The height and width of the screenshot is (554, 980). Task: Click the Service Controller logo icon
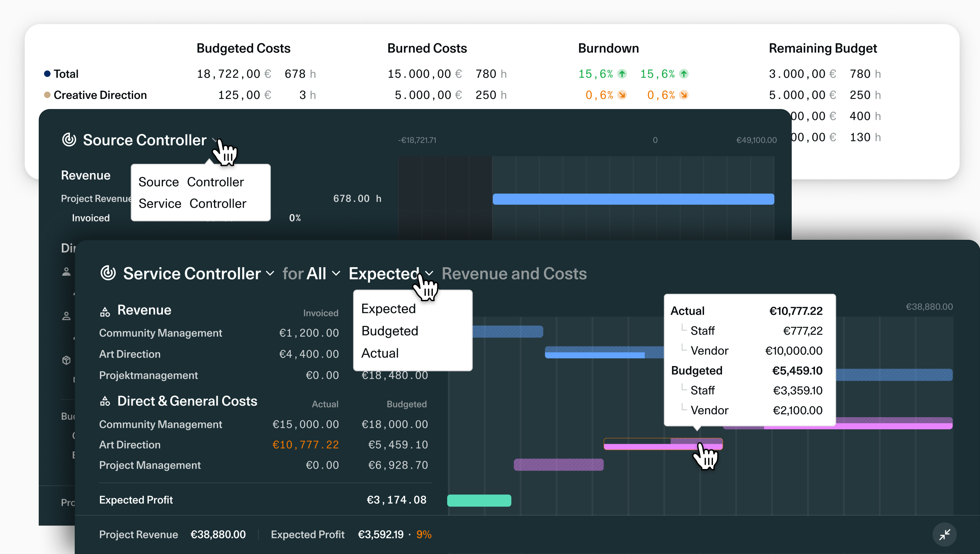pos(108,273)
